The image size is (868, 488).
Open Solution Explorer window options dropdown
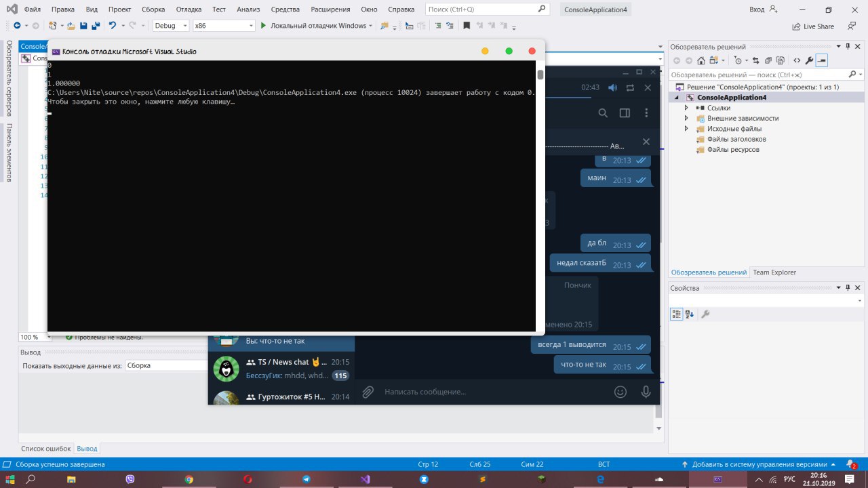tap(838, 47)
